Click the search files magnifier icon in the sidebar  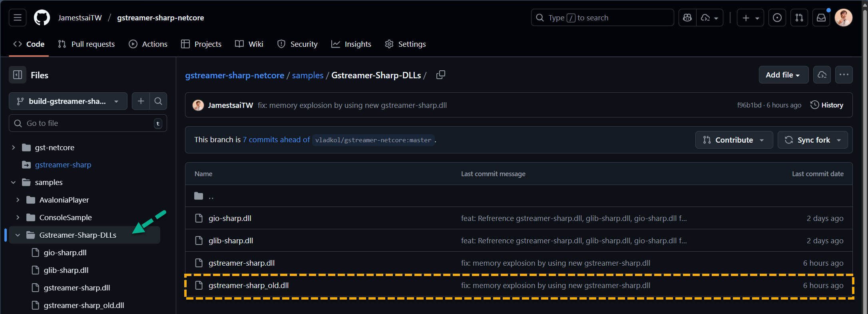click(x=158, y=101)
